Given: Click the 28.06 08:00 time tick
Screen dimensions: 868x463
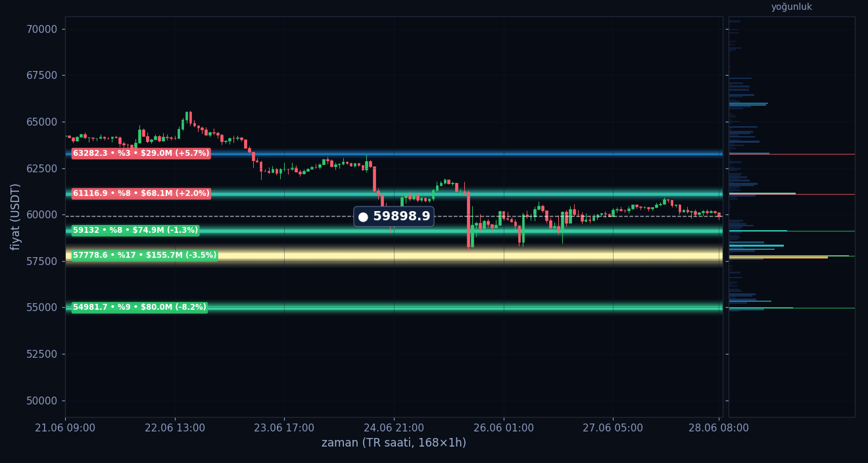Looking at the screenshot, I should coord(719,428).
